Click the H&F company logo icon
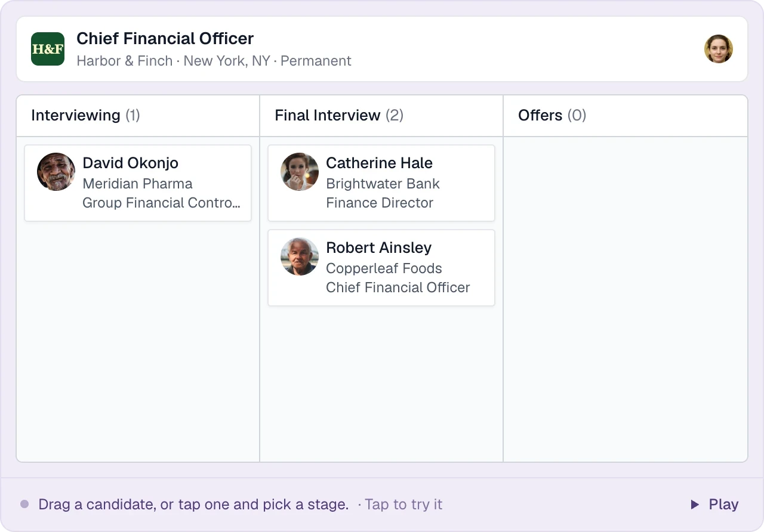 click(48, 49)
